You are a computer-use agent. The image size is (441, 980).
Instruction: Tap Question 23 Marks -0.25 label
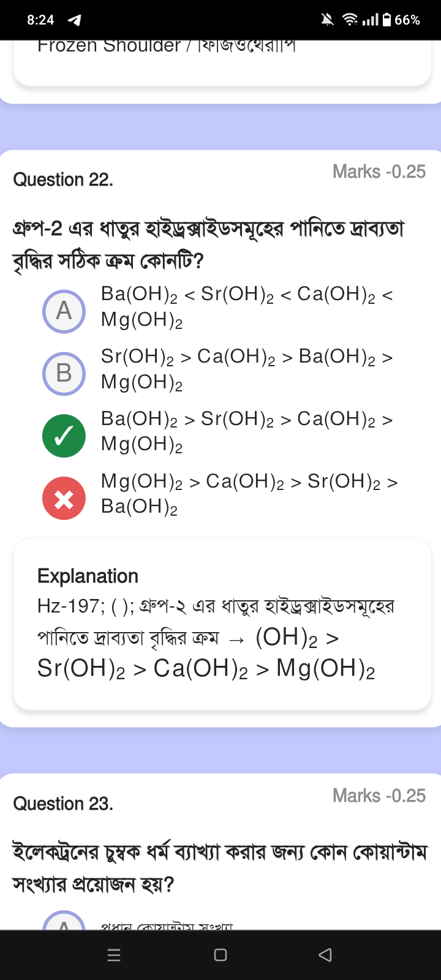(x=379, y=796)
